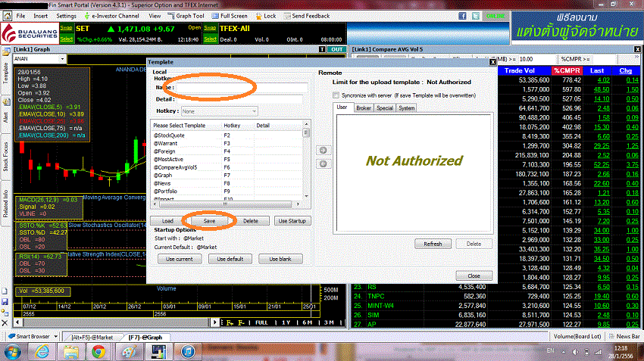
Task: Open Send Feedback
Action: coord(306,16)
